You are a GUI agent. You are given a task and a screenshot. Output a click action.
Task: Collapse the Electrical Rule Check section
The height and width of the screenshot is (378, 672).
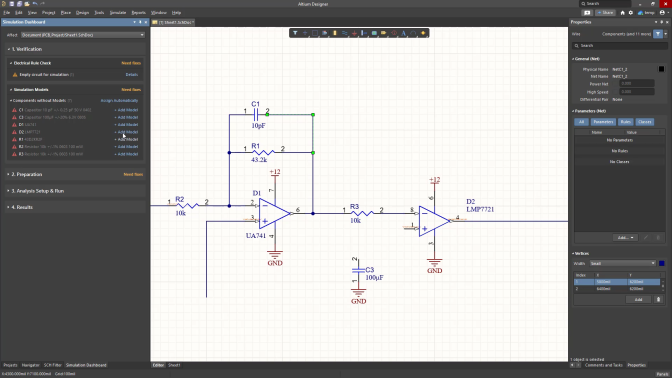click(11, 63)
